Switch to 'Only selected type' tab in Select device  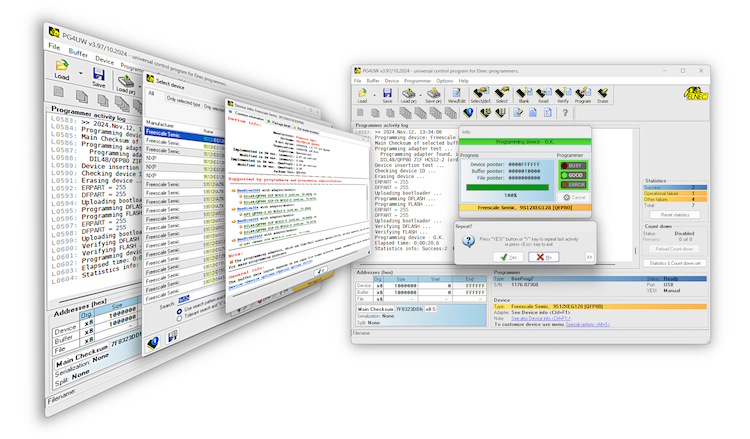click(184, 101)
